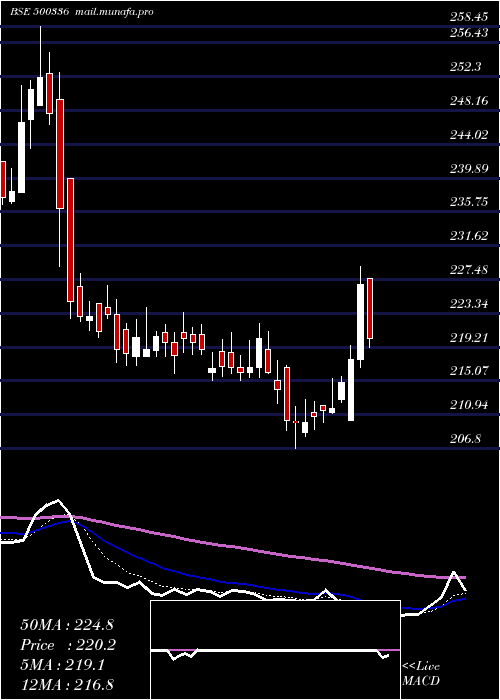Viewport: 500px width, 700px height.
Task: Click the mail.munafa.pro watermark text
Action: [x=114, y=12]
